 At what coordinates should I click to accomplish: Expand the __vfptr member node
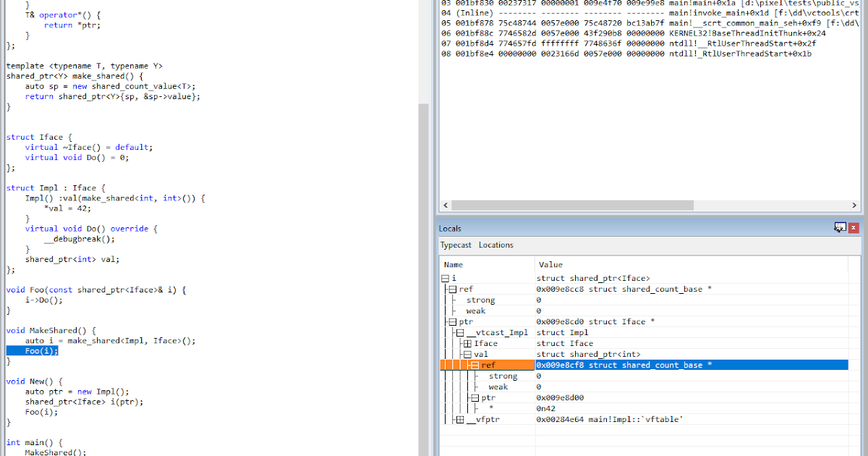(x=461, y=419)
